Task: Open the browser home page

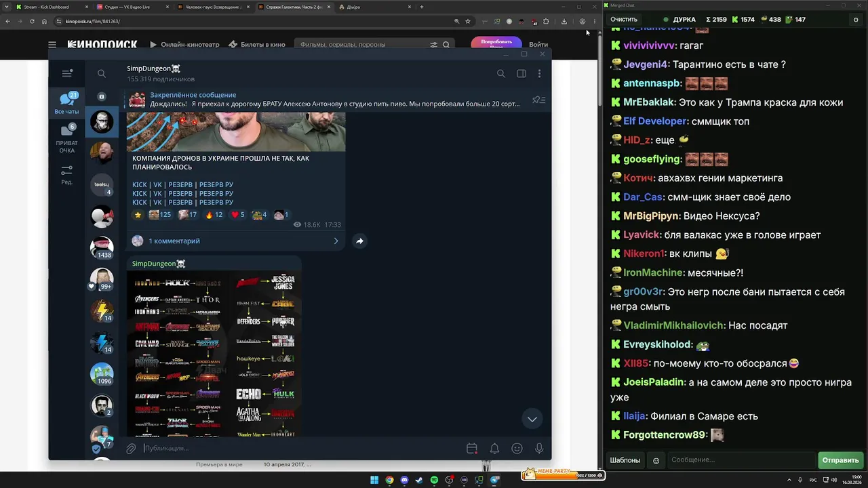Action: click(44, 21)
